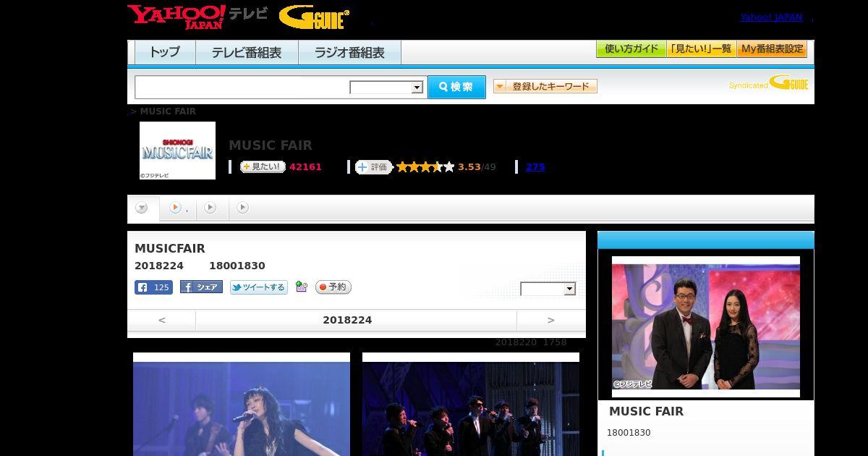Click the rating score 3.53
The width and height of the screenshot is (868, 456).
pyautogui.click(x=469, y=167)
